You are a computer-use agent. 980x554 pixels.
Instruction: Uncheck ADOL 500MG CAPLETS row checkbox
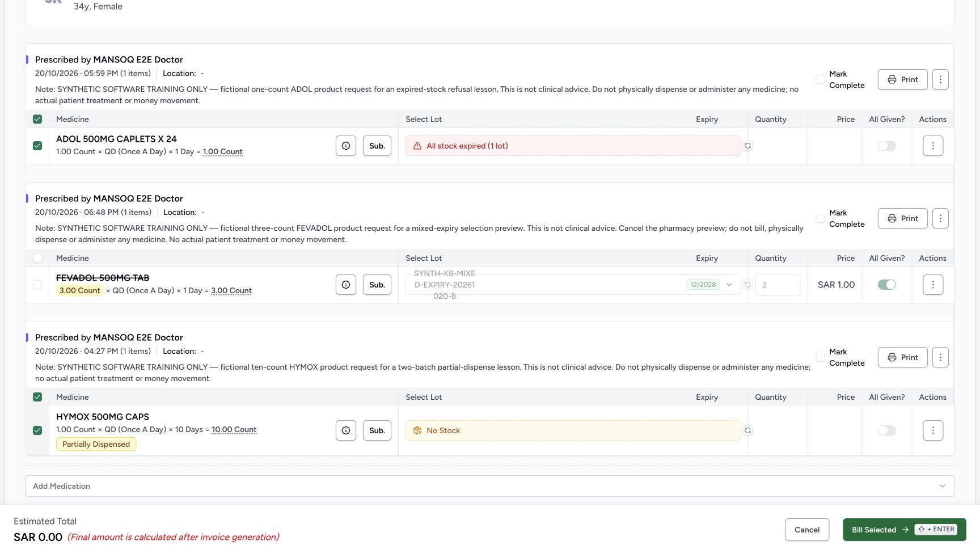tap(37, 146)
